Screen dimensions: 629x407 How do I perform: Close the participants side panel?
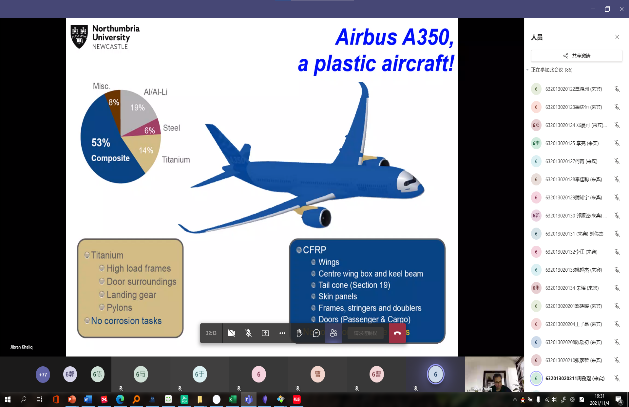coord(617,36)
